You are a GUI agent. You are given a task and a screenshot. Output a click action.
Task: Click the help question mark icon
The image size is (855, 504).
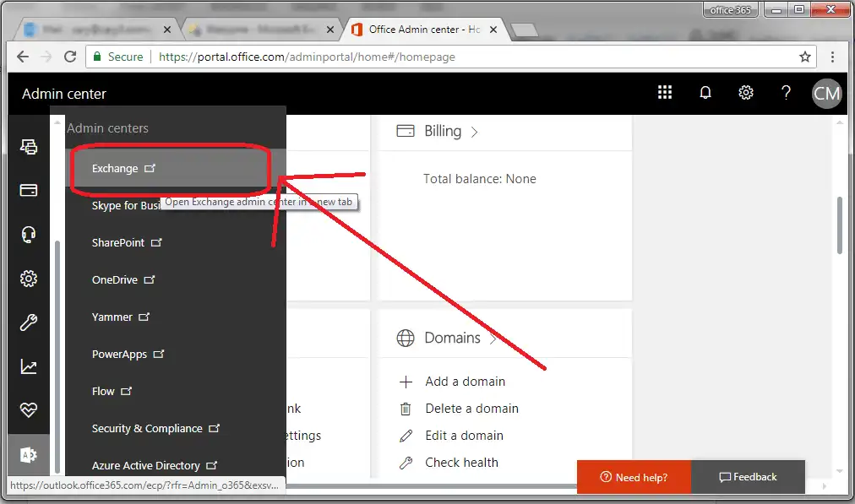(786, 93)
